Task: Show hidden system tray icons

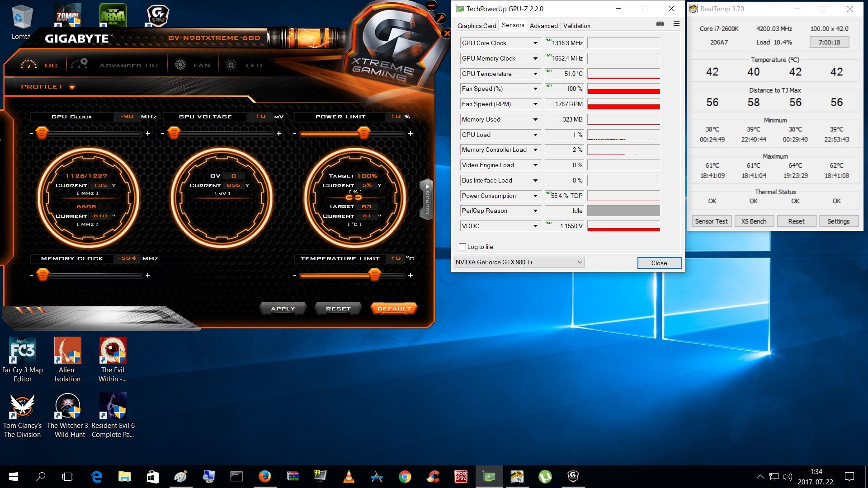Action: [760, 476]
